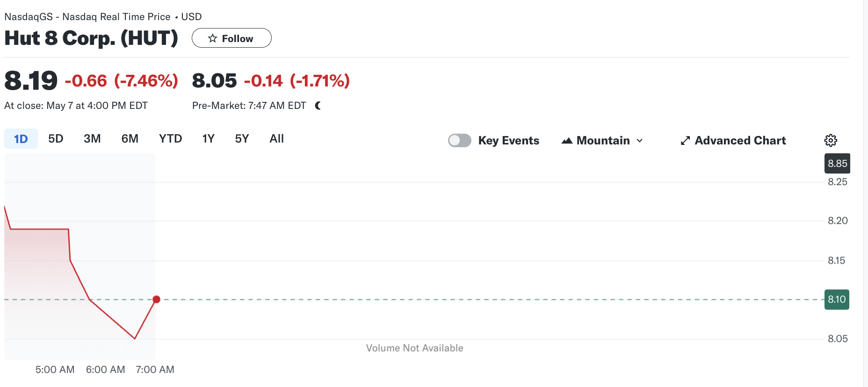Click the expand arrows Advanced Chart icon
The height and width of the screenshot is (387, 868).
685,141
